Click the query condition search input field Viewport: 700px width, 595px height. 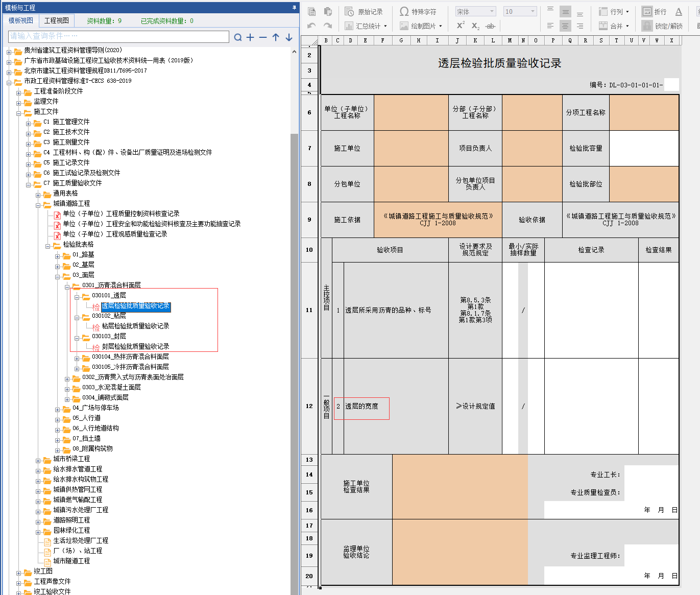(118, 36)
